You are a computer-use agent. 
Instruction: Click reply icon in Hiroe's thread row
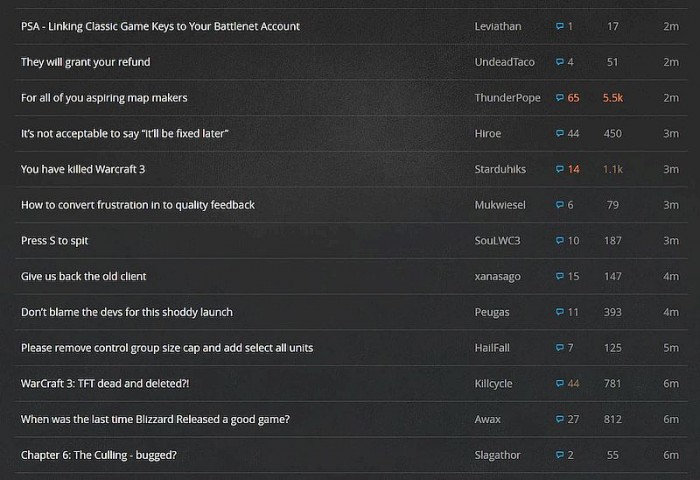point(560,133)
